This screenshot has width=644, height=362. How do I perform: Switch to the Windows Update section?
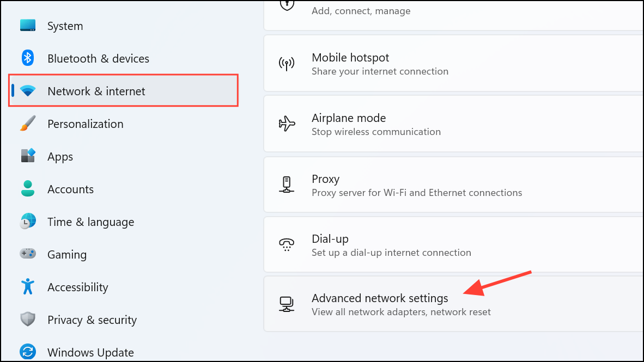pyautogui.click(x=90, y=352)
